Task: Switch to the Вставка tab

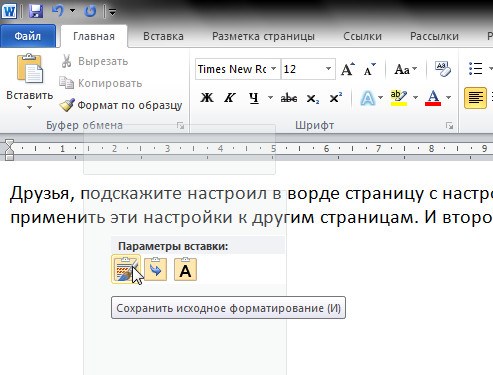Action: pos(163,36)
